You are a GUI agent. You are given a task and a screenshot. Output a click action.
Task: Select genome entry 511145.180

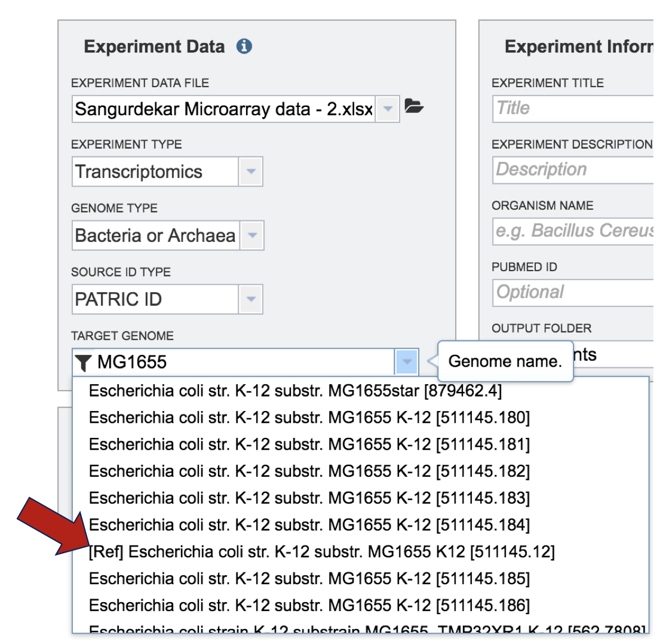point(309,418)
